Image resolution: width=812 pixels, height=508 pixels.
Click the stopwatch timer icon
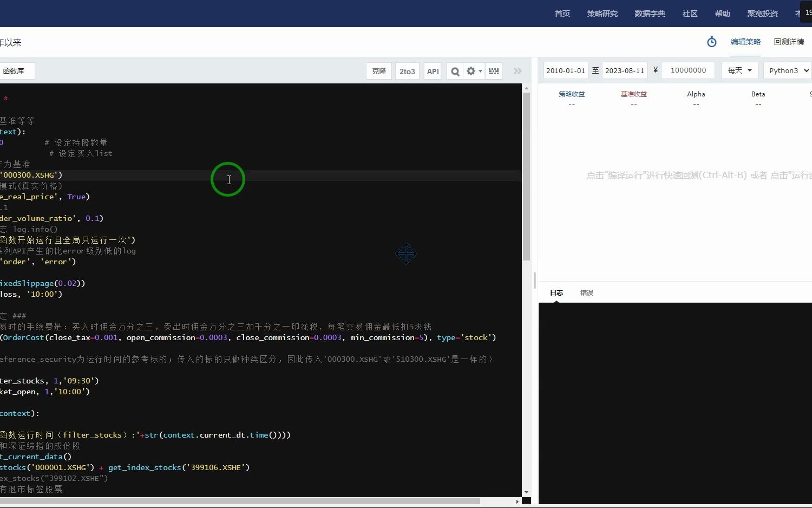pyautogui.click(x=712, y=42)
